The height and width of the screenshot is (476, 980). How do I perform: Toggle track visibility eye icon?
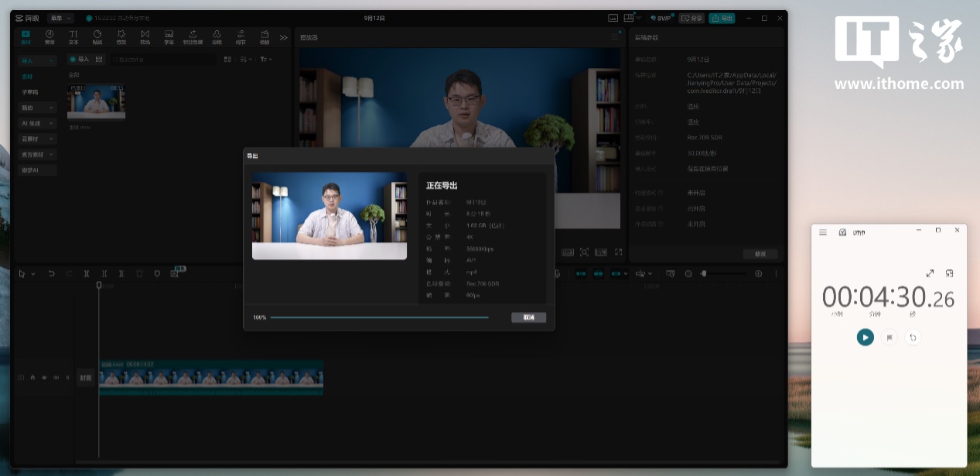click(44, 378)
